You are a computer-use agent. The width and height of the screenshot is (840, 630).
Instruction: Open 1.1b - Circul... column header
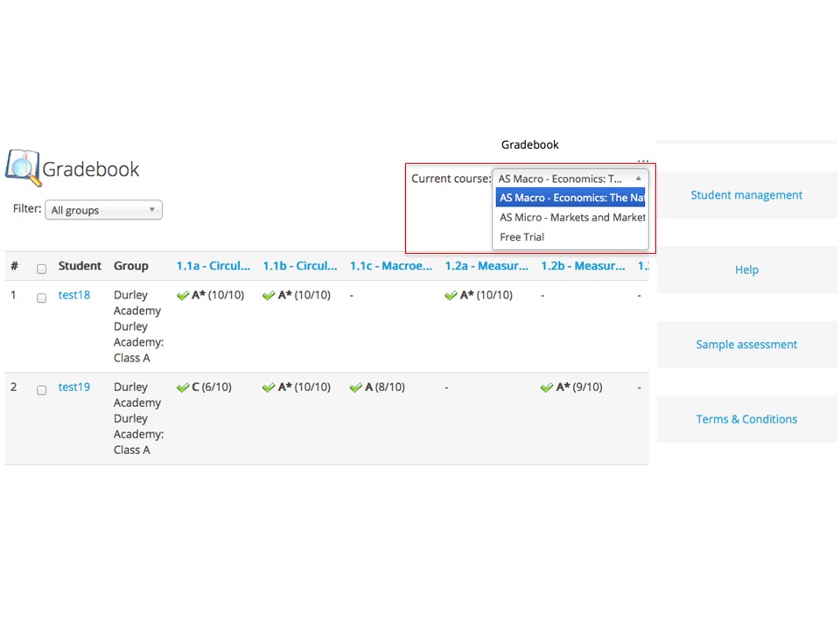tap(300, 266)
